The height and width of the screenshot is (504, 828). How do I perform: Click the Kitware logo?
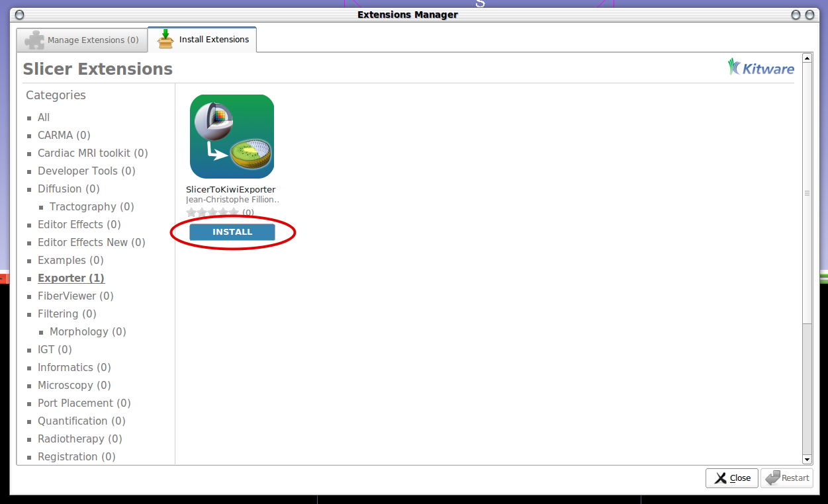point(761,67)
